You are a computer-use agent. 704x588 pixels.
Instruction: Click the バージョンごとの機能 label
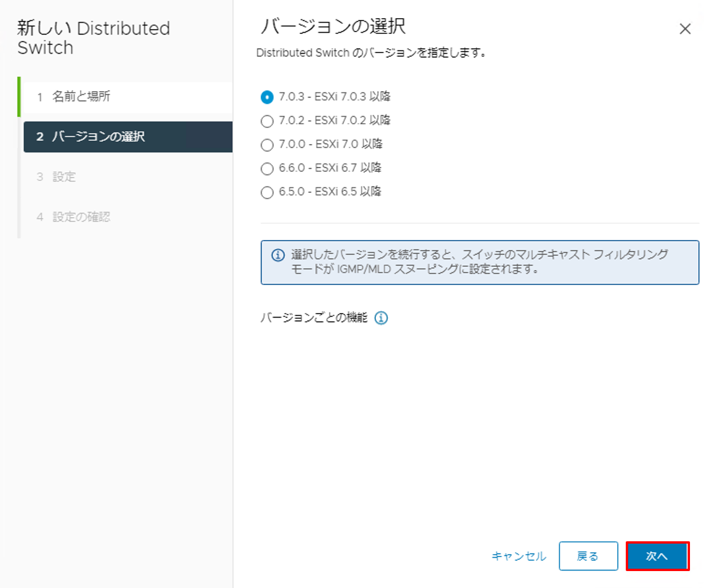[x=313, y=318]
